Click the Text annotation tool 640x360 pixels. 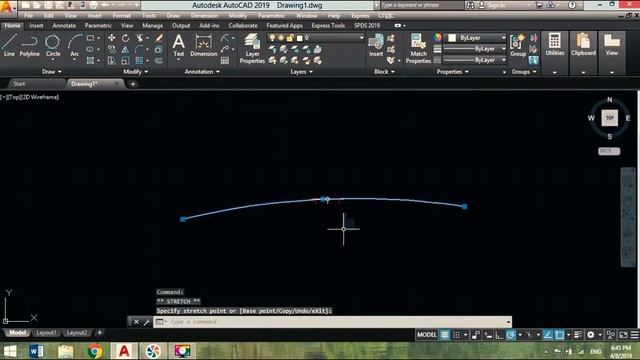[178, 46]
